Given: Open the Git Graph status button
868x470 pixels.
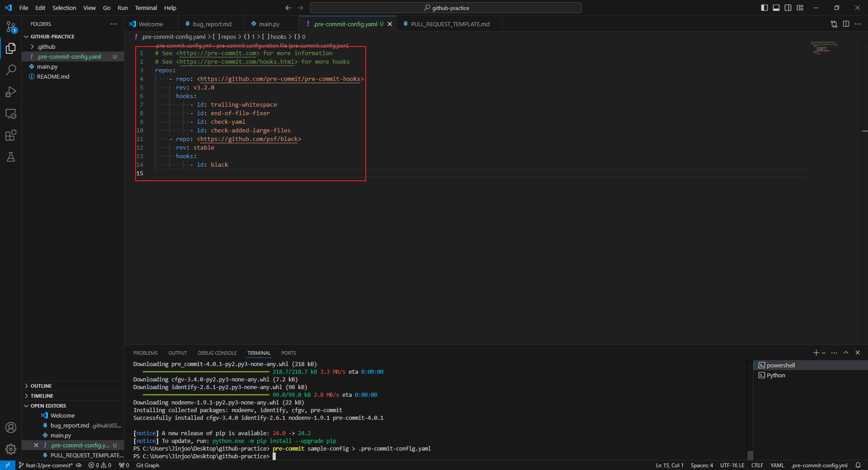Looking at the screenshot, I should pos(148,465).
